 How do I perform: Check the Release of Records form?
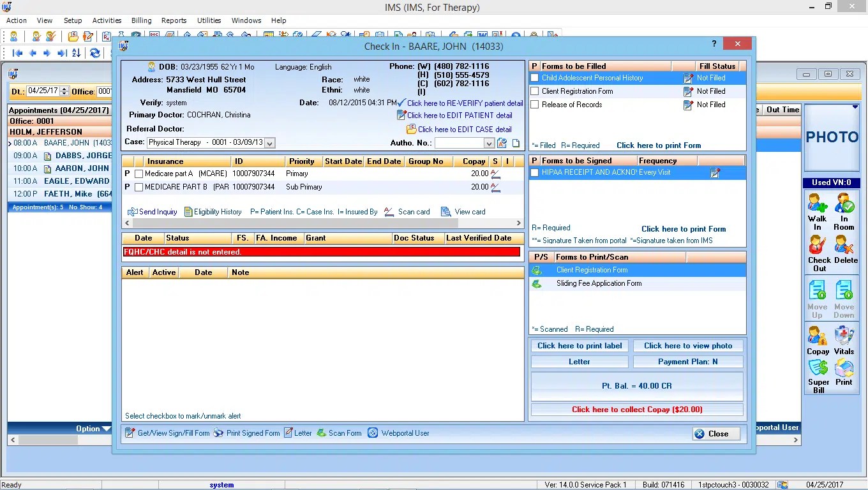point(534,105)
